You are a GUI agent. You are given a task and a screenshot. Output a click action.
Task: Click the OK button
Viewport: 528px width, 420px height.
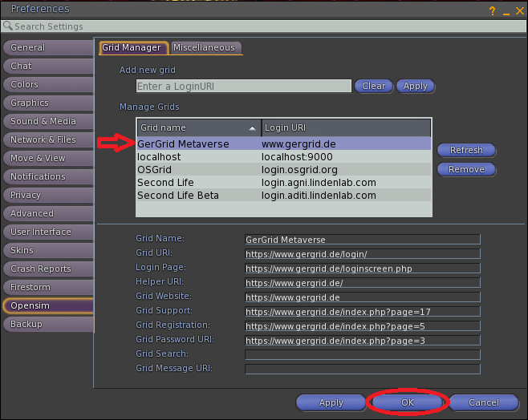tap(408, 402)
